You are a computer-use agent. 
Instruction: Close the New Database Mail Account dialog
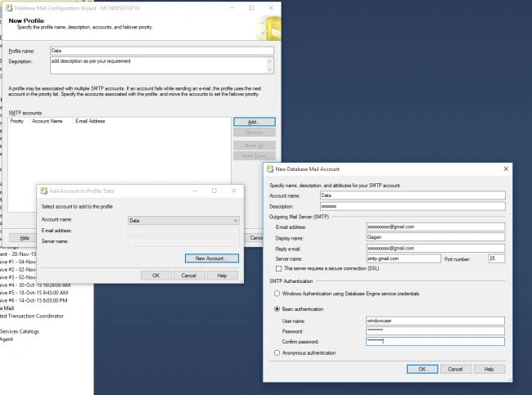click(506, 168)
